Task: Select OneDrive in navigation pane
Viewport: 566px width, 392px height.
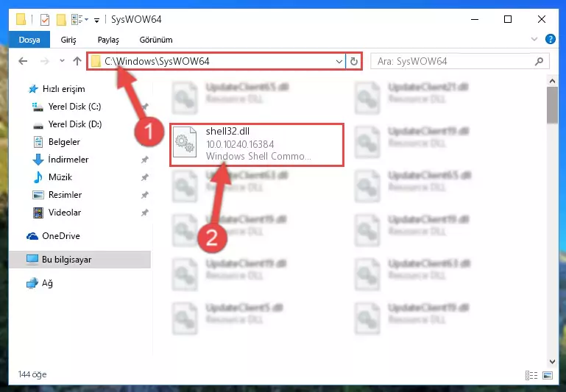Action: coord(53,236)
